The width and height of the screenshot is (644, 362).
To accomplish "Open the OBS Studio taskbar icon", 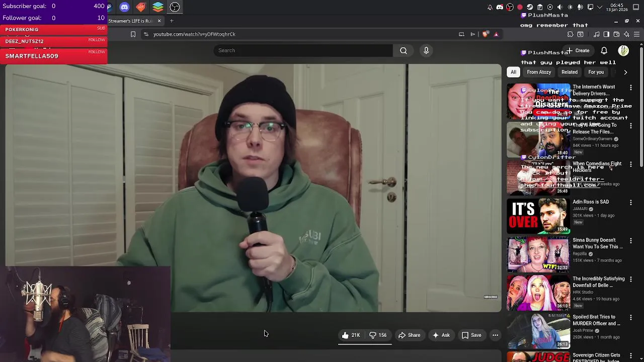I will 175,7.
